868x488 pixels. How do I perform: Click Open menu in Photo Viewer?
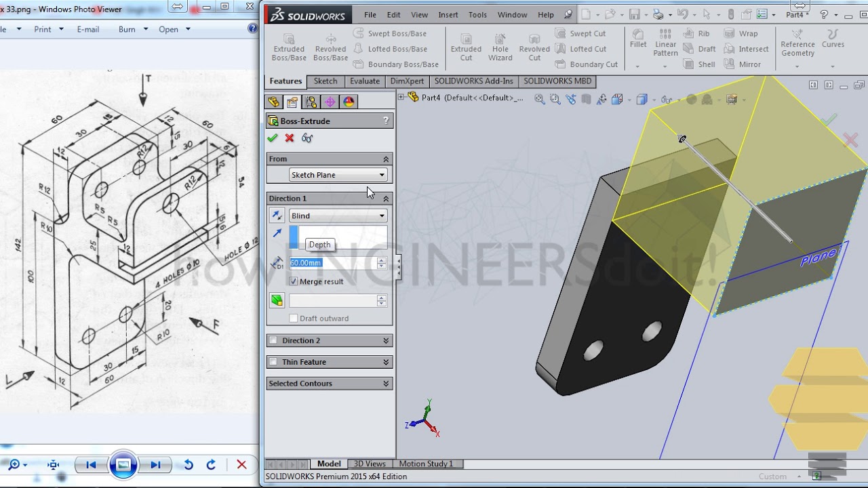click(x=174, y=29)
